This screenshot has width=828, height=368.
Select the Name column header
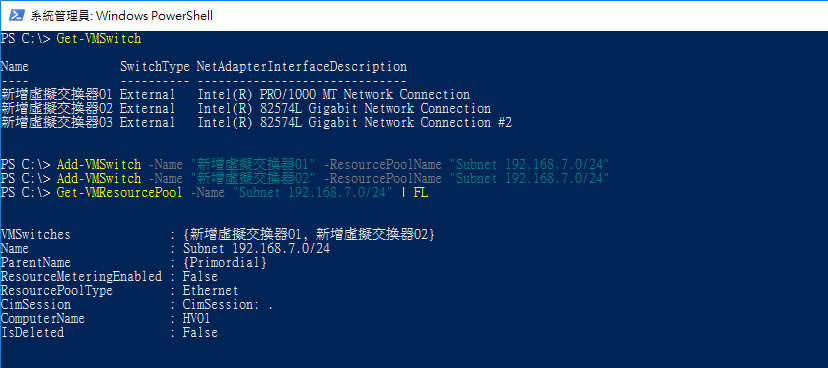point(15,67)
